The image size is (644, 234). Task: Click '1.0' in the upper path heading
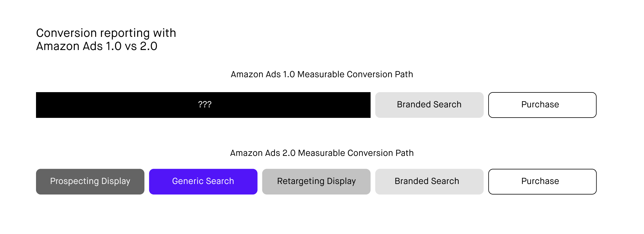[289, 74]
